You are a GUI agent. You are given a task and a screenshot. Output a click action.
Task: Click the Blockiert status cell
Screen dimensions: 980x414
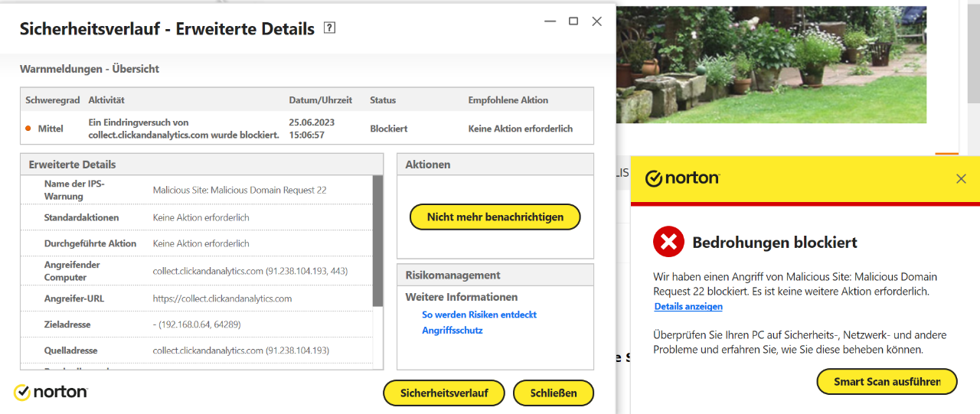click(389, 129)
